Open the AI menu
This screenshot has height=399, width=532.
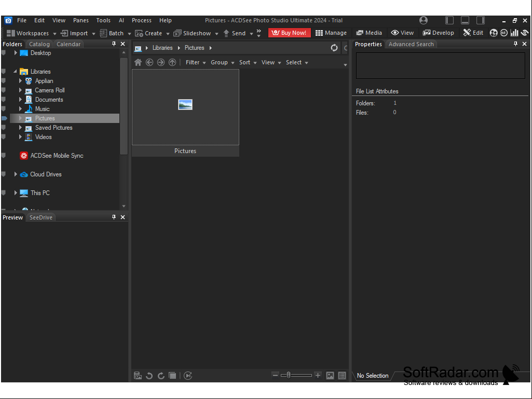(x=121, y=20)
